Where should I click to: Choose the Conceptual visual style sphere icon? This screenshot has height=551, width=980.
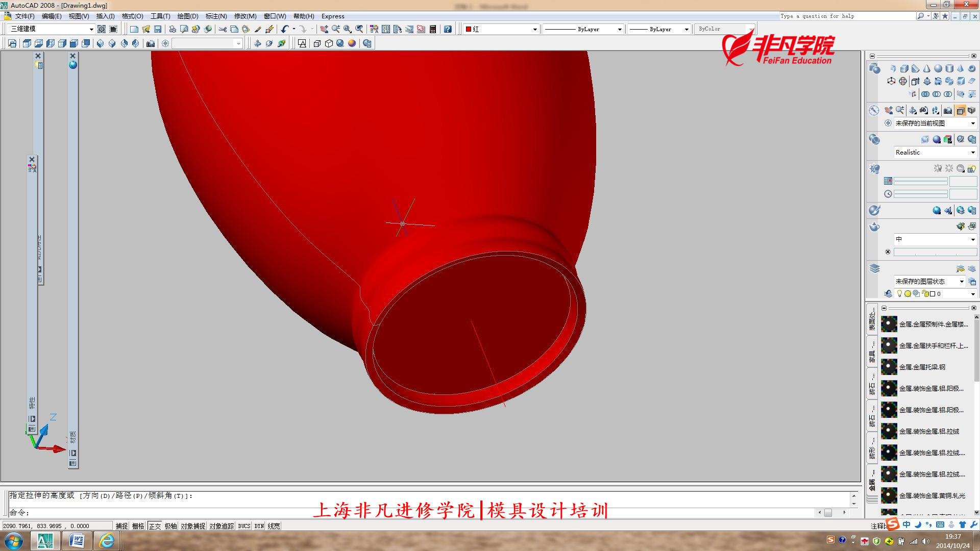tap(352, 43)
